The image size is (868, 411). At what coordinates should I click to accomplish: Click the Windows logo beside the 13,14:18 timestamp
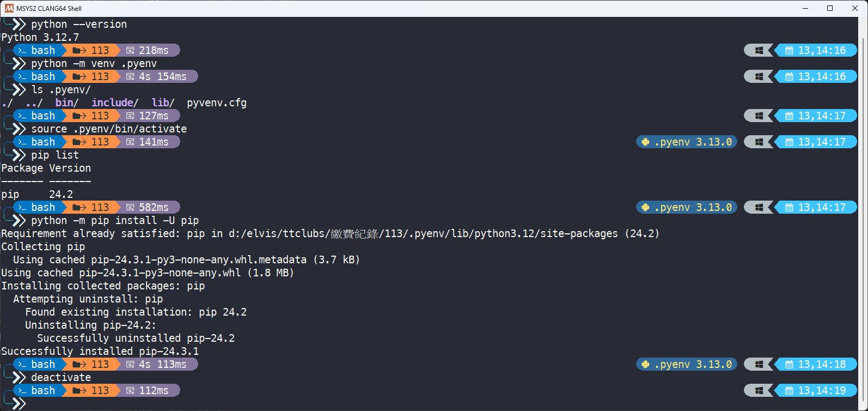(759, 364)
